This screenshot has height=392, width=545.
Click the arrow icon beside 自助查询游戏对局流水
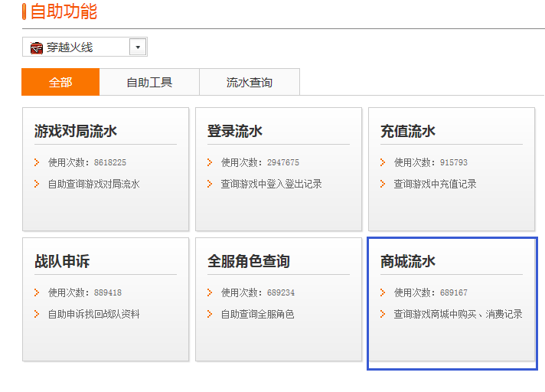pos(37,184)
